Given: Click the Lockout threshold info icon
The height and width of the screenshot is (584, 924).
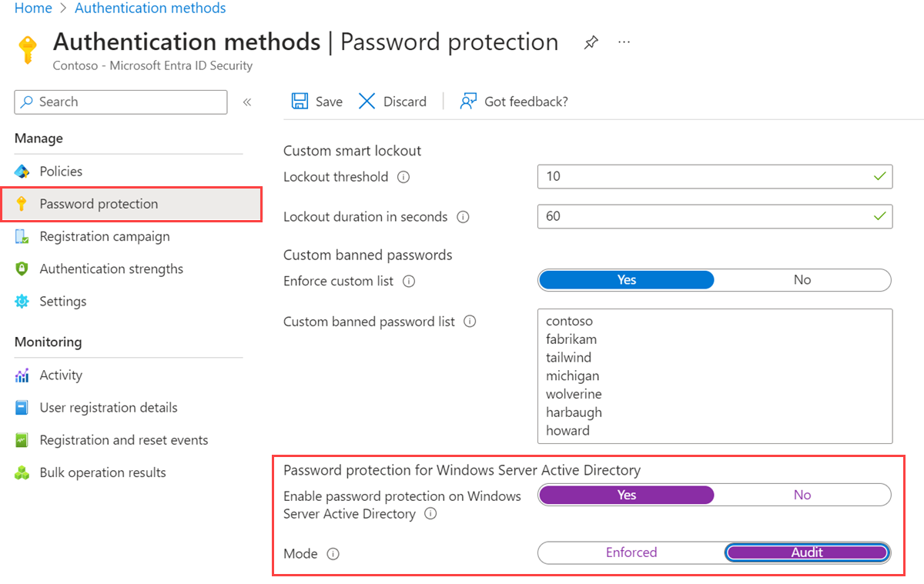Looking at the screenshot, I should (402, 176).
